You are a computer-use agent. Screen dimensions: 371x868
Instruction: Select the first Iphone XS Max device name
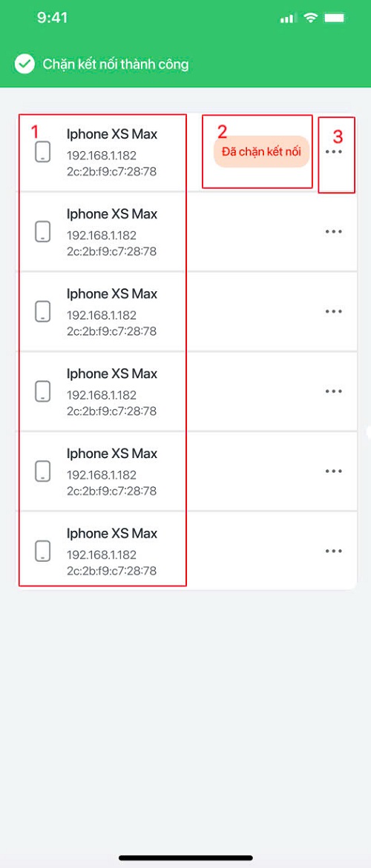click(x=112, y=134)
